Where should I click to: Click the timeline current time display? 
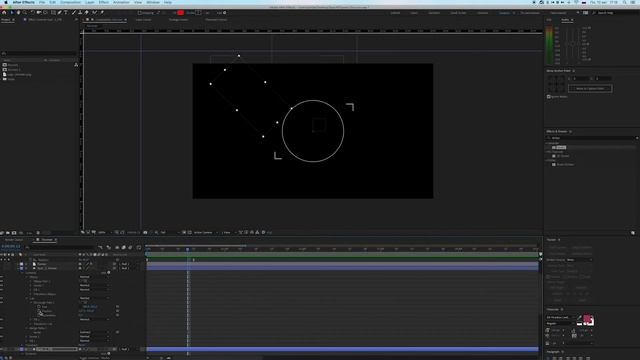[11, 247]
